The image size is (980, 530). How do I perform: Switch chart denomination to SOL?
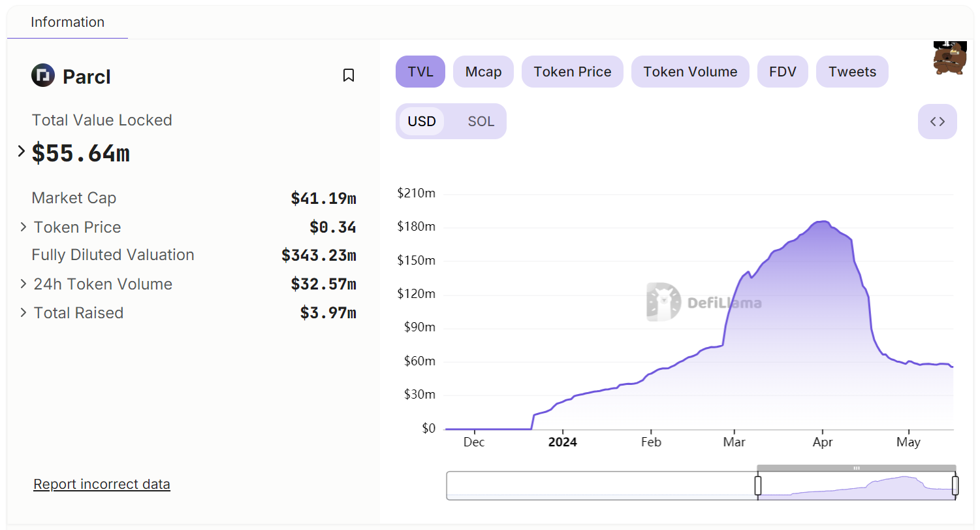(481, 122)
